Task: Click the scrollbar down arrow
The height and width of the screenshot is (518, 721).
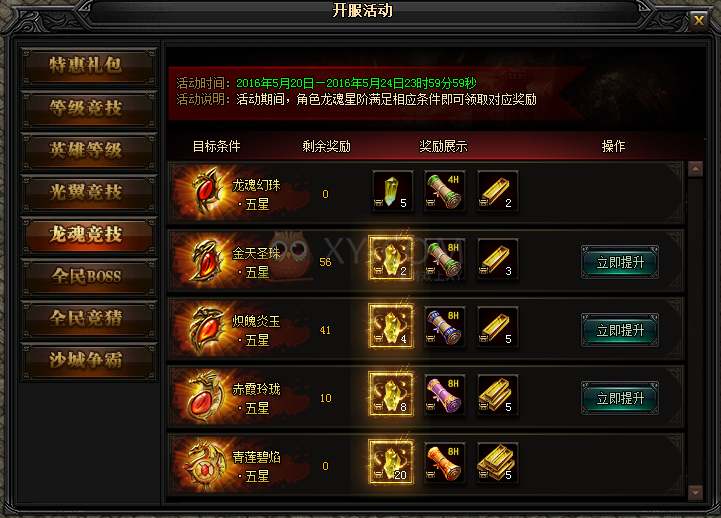Action: click(695, 493)
